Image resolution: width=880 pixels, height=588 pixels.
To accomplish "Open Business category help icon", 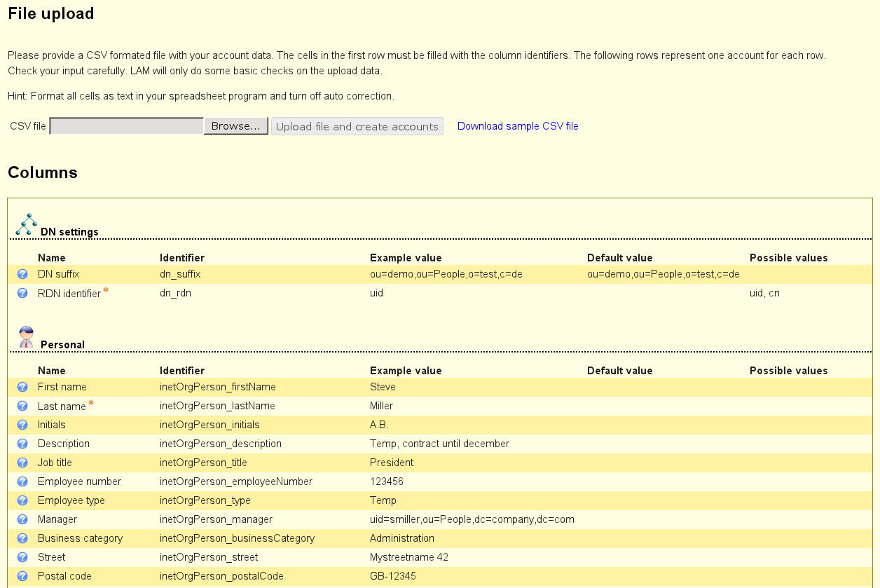I will (x=22, y=538).
